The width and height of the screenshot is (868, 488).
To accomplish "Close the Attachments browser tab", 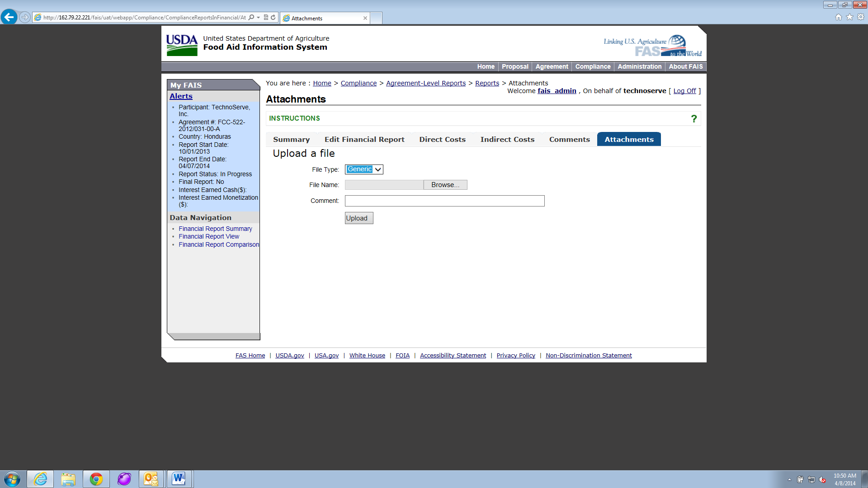I will (365, 18).
